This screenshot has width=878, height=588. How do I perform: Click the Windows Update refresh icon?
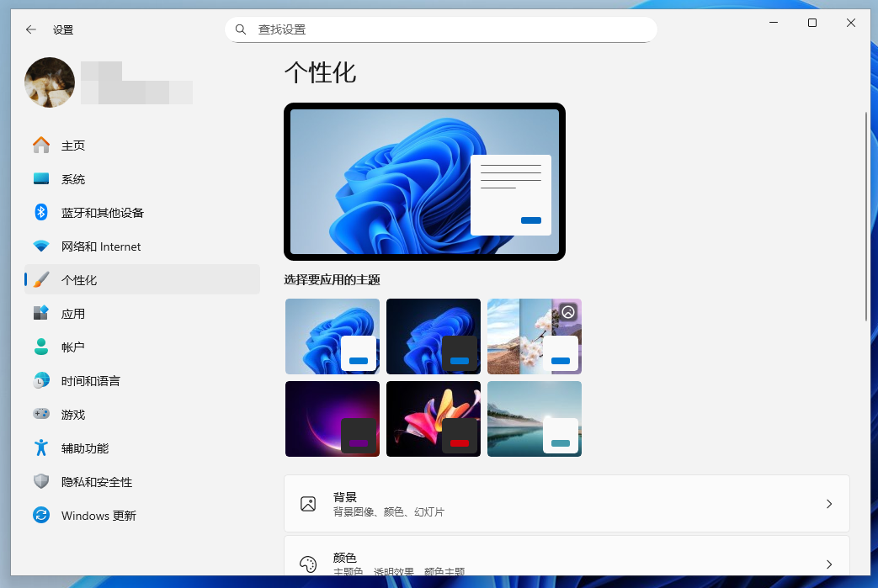[x=41, y=515]
